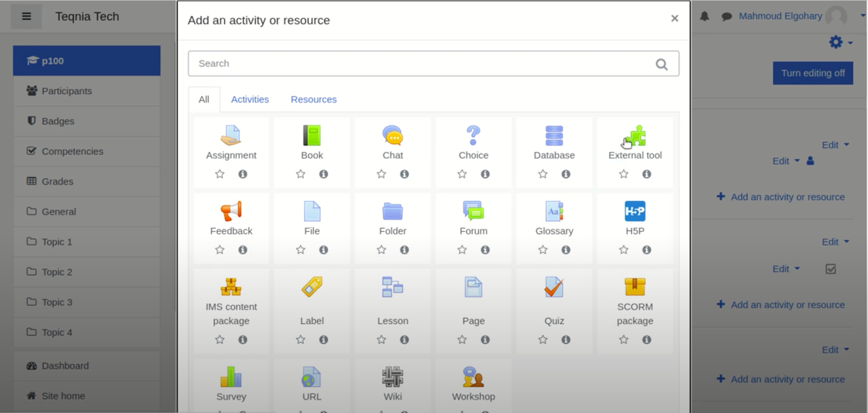Go to Site home in the sidebar
Screen dimensions: 868x413
pyautogui.click(x=87, y=396)
